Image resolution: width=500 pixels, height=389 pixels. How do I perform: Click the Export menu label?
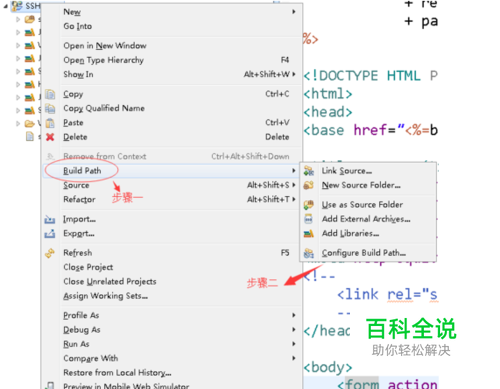click(79, 234)
